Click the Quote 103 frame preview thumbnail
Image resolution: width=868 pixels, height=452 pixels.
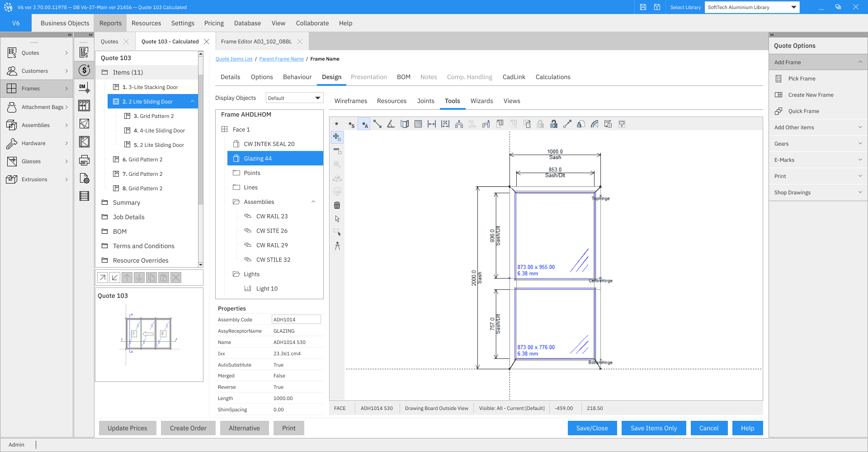pos(149,334)
